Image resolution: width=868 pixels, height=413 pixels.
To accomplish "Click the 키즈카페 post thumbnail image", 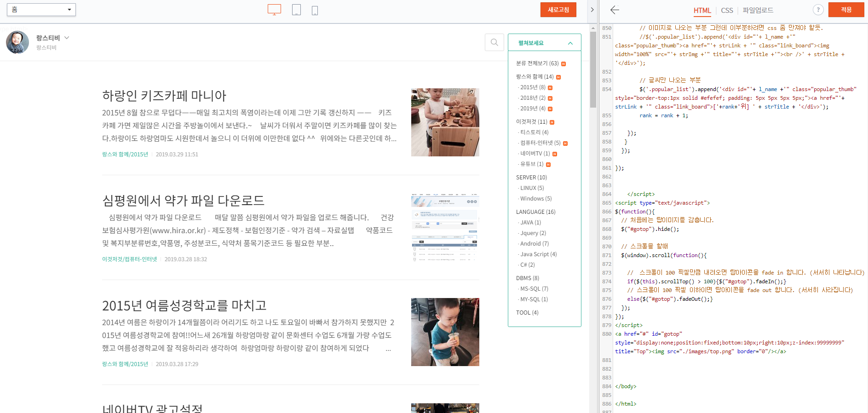I will pyautogui.click(x=445, y=122).
